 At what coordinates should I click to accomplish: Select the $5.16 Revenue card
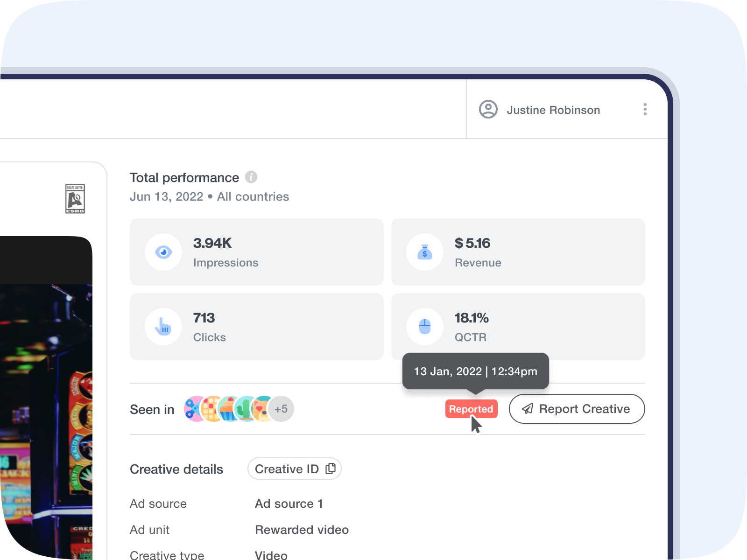tap(518, 252)
